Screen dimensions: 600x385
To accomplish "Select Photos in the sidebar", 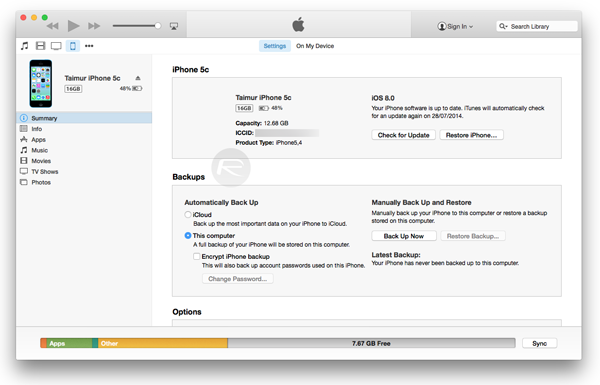I will tap(84, 182).
